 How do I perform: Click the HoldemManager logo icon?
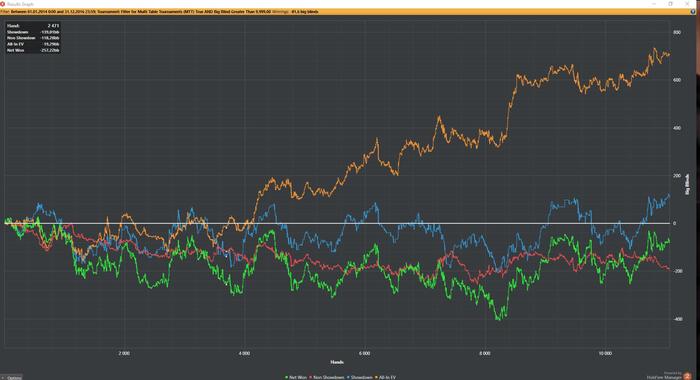click(x=687, y=376)
